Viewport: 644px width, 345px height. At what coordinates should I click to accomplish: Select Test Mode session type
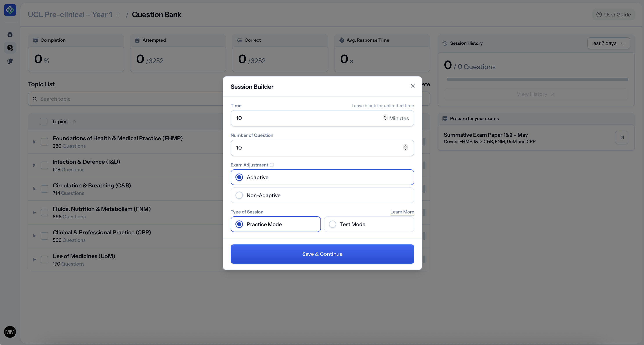[x=333, y=224]
